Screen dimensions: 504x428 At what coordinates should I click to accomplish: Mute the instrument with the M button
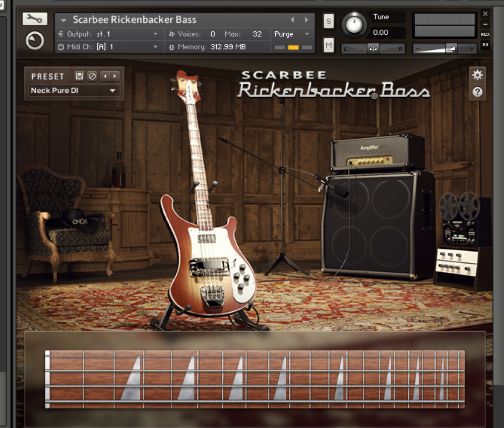pyautogui.click(x=329, y=45)
